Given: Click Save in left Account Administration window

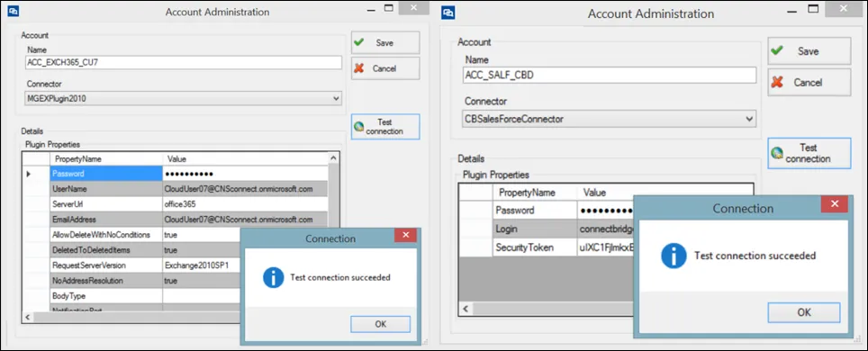Looking at the screenshot, I should tap(385, 42).
